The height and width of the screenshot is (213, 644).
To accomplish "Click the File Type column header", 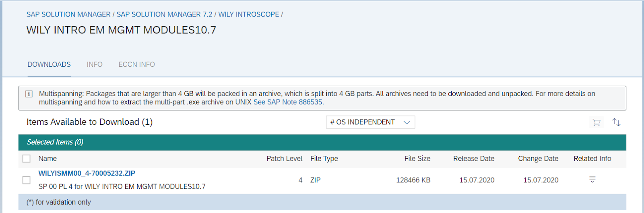I will (324, 159).
